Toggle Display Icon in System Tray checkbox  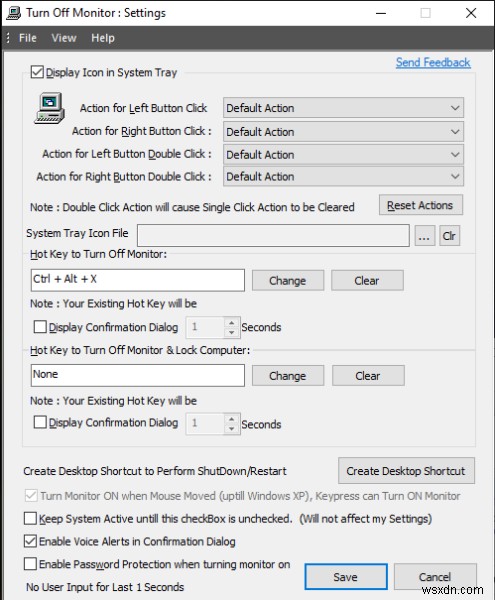(37, 72)
